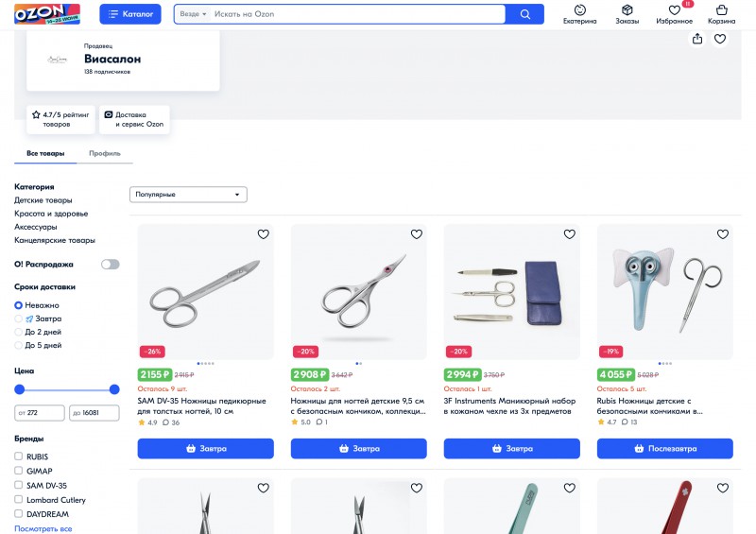Check the GIMAP brand checkbox
The width and height of the screenshot is (756, 534).
pyautogui.click(x=18, y=471)
